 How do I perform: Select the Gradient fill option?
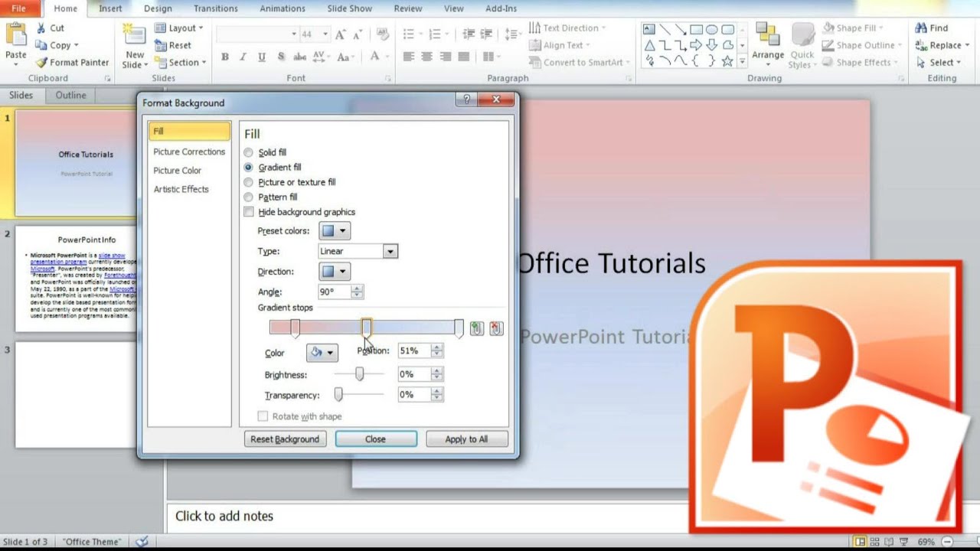[x=248, y=167]
